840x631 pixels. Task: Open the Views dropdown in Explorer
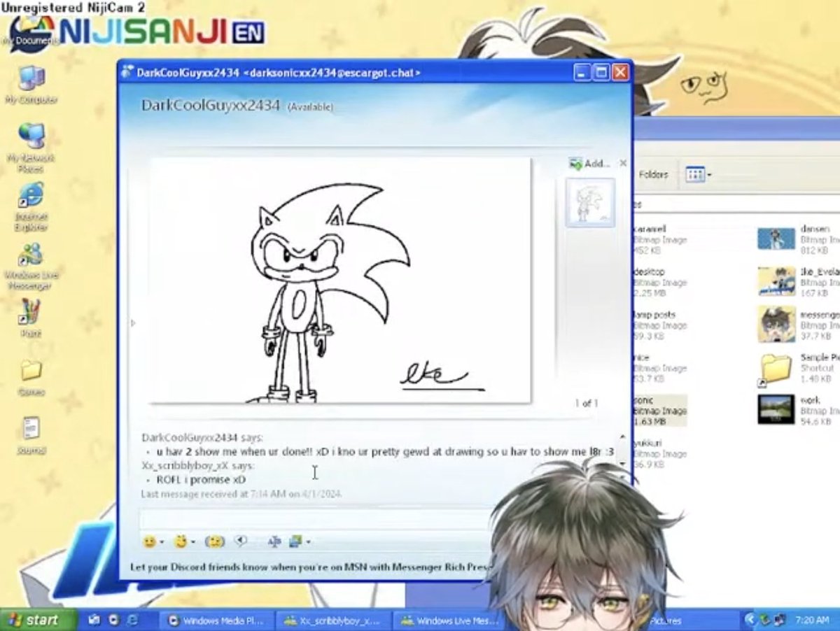pos(701,174)
